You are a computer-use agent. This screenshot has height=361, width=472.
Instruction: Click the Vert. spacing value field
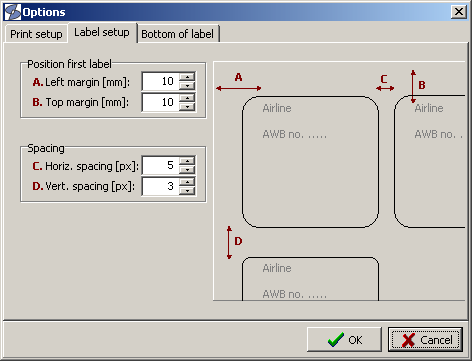161,186
